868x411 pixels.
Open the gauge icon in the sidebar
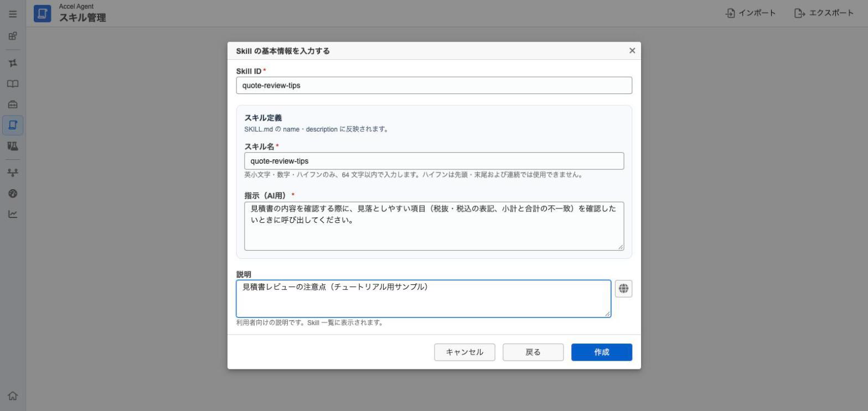pyautogui.click(x=13, y=194)
